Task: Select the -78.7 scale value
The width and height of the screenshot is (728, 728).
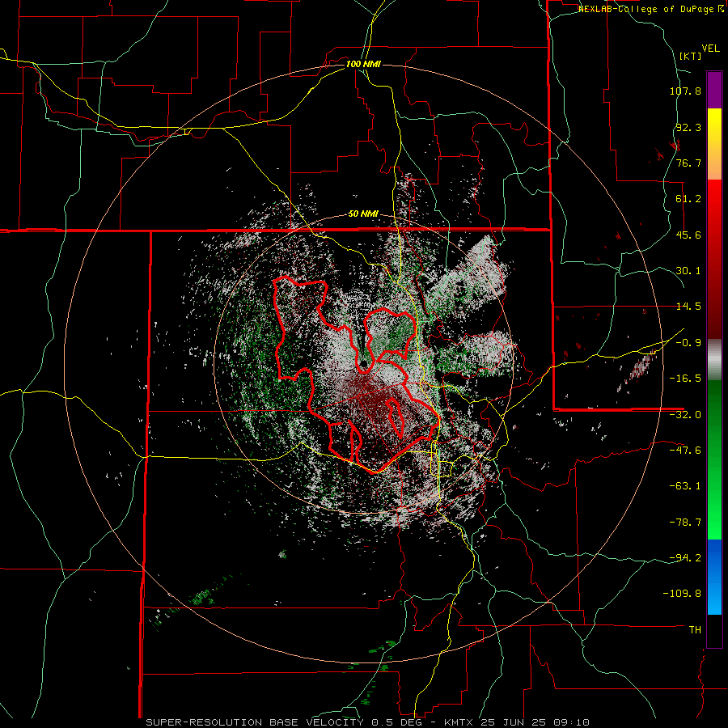Action: point(685,523)
